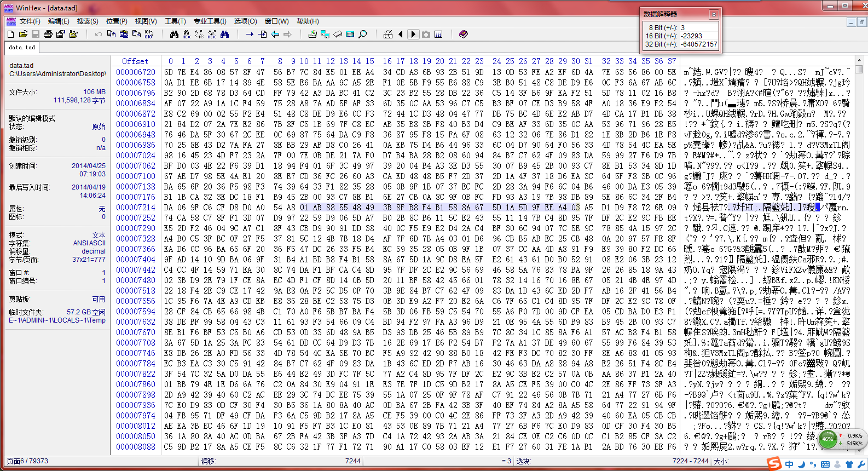Image resolution: width=868 pixels, height=471 pixels.
Task: Toggle the 中 Chinese input mode icon
Action: pyautogui.click(x=790, y=464)
